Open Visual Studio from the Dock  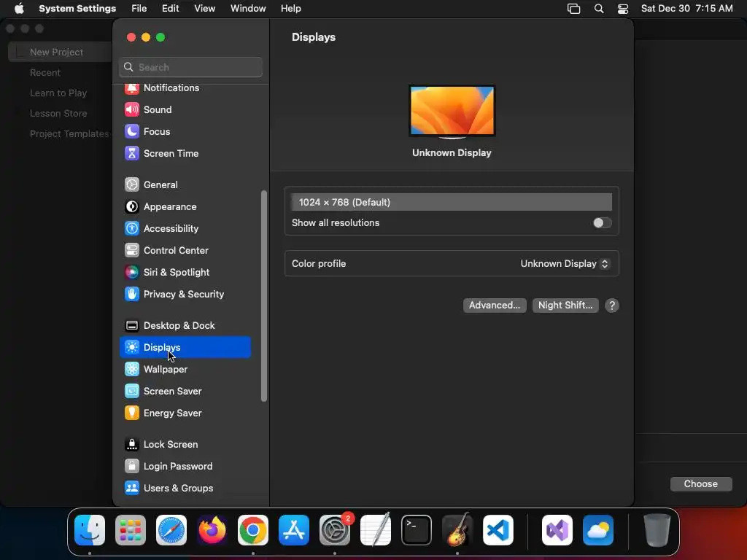coord(557,530)
